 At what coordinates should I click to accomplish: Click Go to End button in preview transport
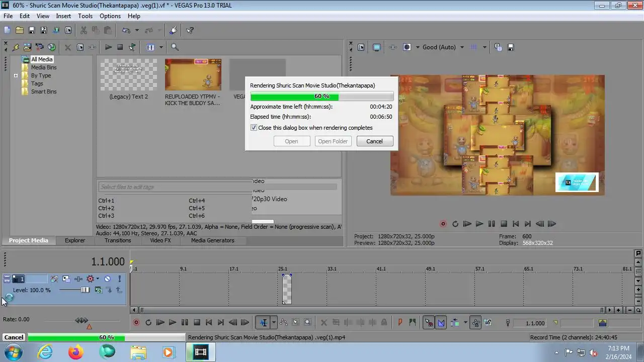[528, 224]
